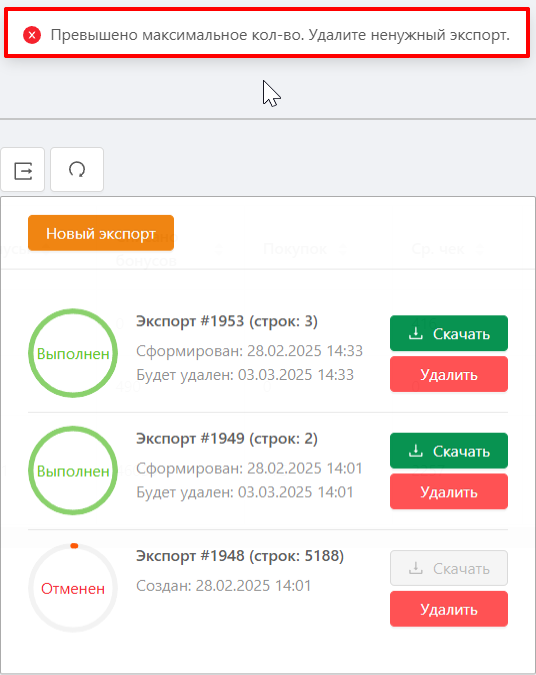
Task: Delete Export #1953 with Удалить
Action: tap(449, 374)
